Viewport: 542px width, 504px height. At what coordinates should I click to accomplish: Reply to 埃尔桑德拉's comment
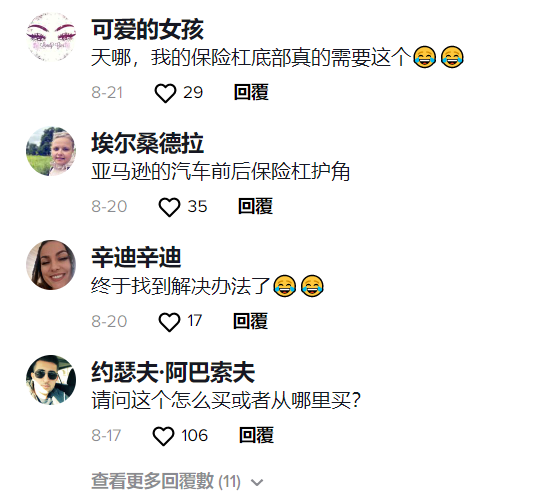(255, 206)
